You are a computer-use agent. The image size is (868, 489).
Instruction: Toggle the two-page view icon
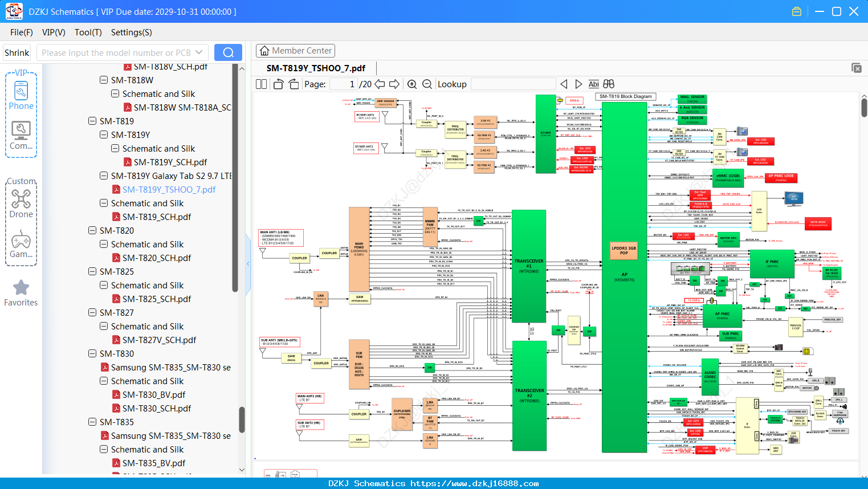(x=262, y=84)
